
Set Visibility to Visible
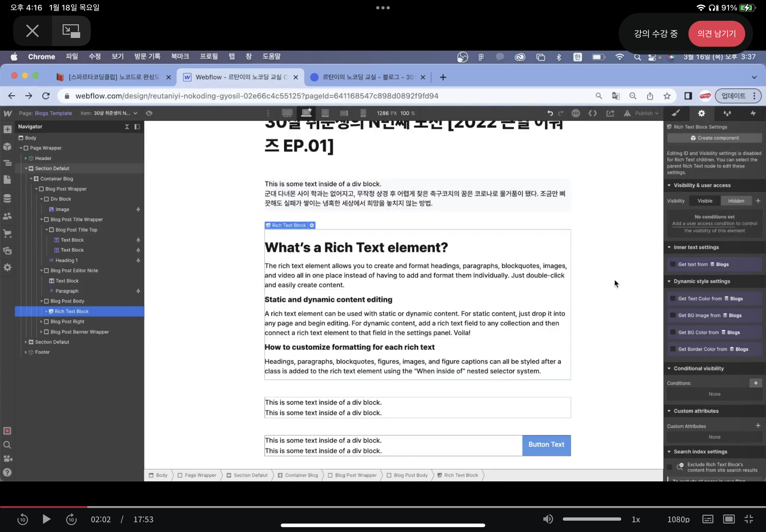click(x=705, y=201)
